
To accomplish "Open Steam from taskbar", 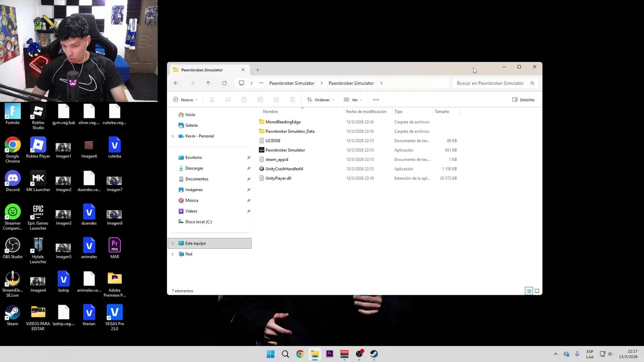I will 374,354.
